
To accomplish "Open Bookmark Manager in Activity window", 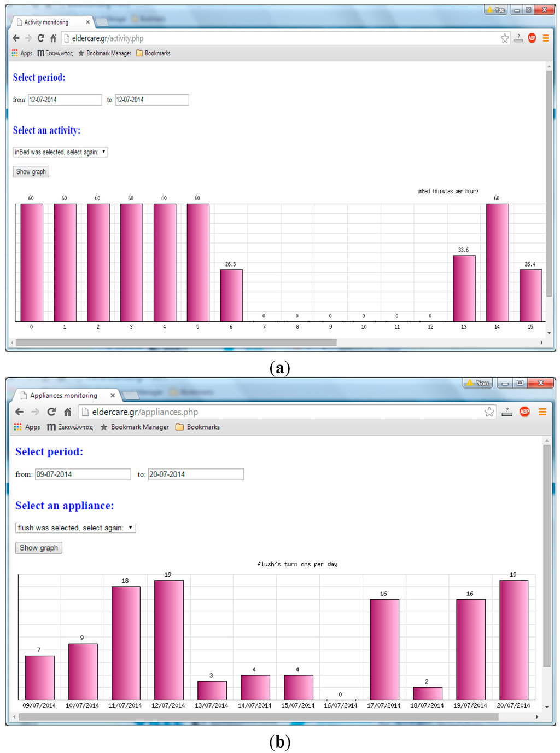I will click(x=104, y=53).
